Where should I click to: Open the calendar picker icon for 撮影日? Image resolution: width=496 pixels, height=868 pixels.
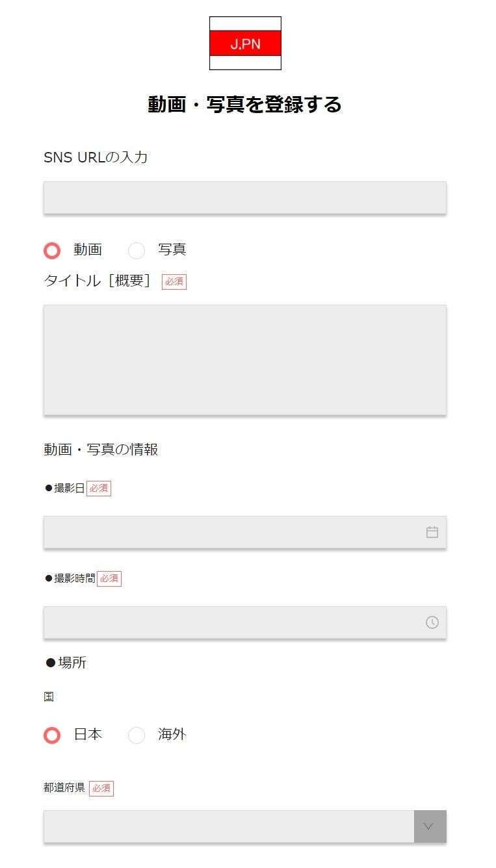point(432,532)
